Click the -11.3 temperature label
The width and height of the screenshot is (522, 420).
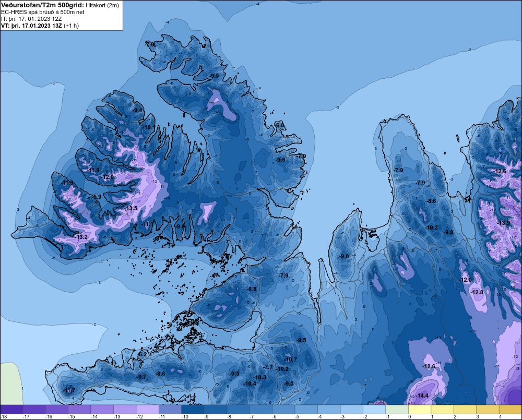pos(68,183)
